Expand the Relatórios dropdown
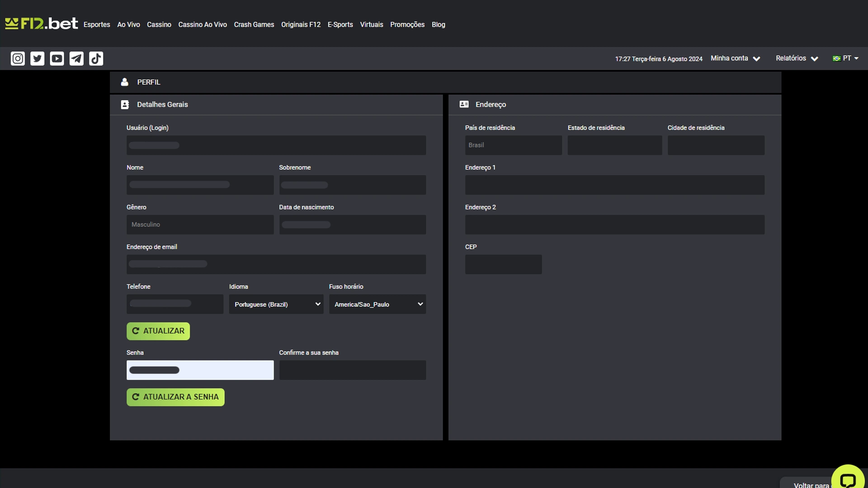 coord(797,58)
